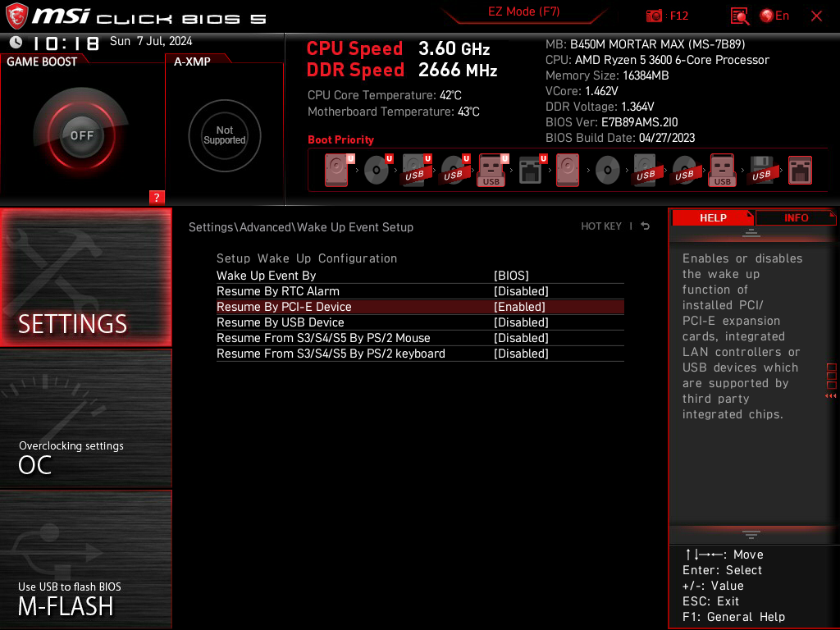Change Wake Up Event By value [BIOS]
The width and height of the screenshot is (840, 630).
511,276
